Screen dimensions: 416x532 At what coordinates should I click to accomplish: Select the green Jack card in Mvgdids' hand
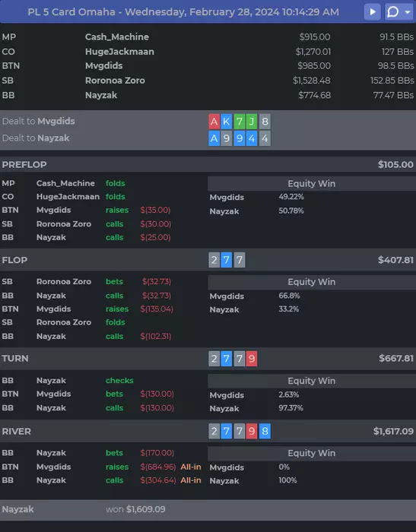pyautogui.click(x=252, y=122)
